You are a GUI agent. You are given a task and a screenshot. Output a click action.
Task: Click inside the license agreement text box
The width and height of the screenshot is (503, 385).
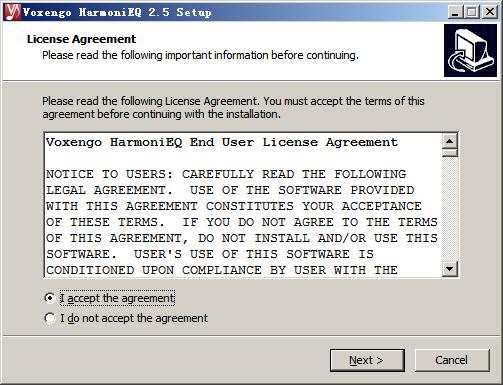point(243,205)
